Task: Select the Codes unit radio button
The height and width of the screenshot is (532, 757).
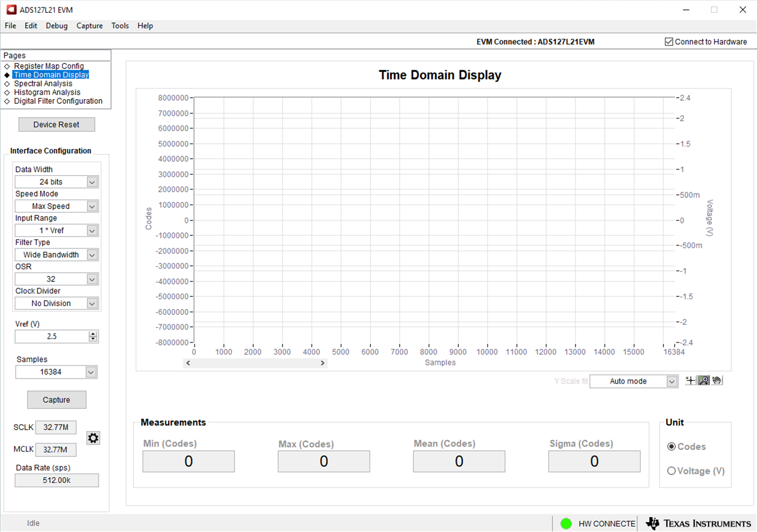Action: pyautogui.click(x=672, y=446)
